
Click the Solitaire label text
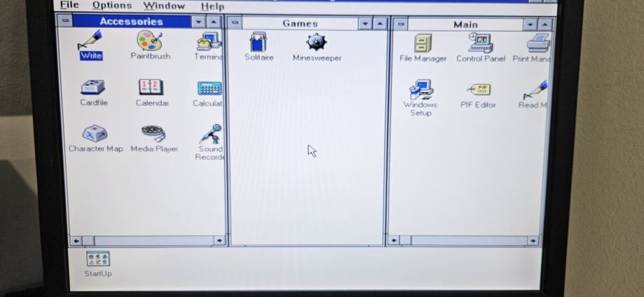(259, 57)
